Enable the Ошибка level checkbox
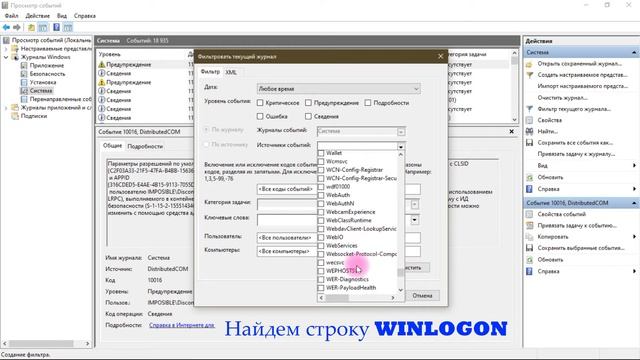The width and height of the screenshot is (640, 360). pos(260,116)
